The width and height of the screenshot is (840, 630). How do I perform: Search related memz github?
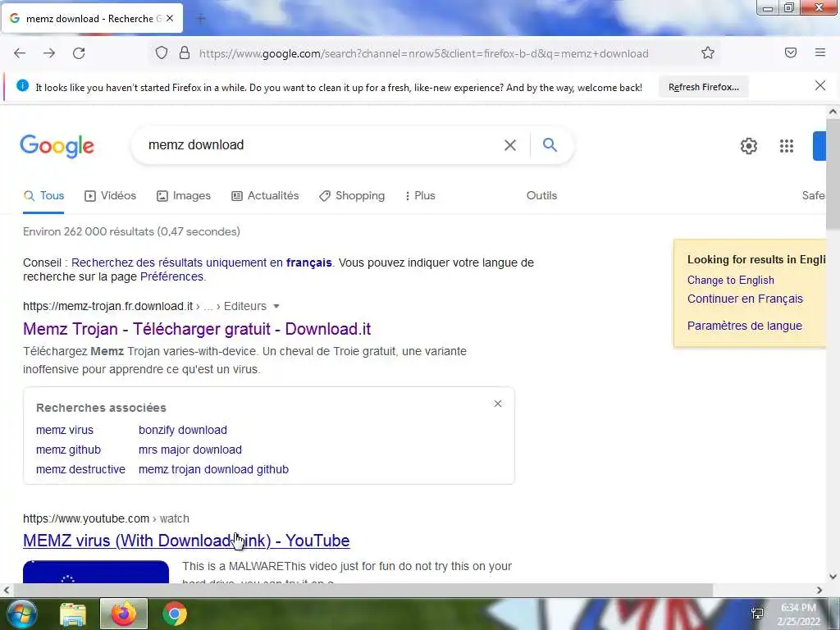(x=69, y=450)
